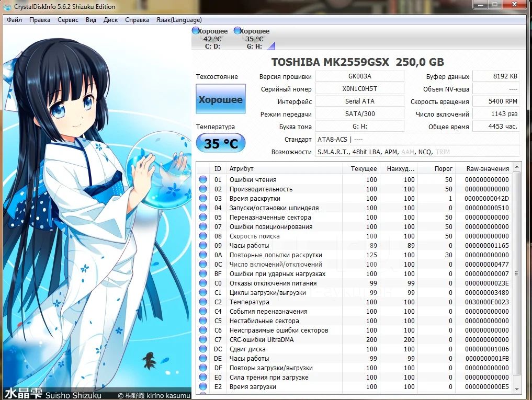Image resolution: width=532 pixels, height=400 pixels.
Task: Click the raw value 000000003489
Action: pyautogui.click(x=486, y=292)
